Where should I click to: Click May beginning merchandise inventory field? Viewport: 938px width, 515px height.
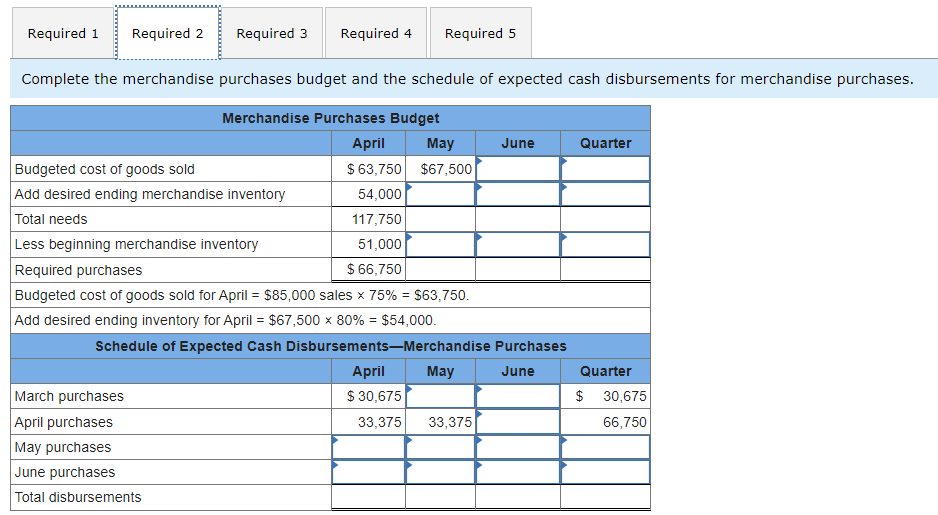click(x=440, y=244)
